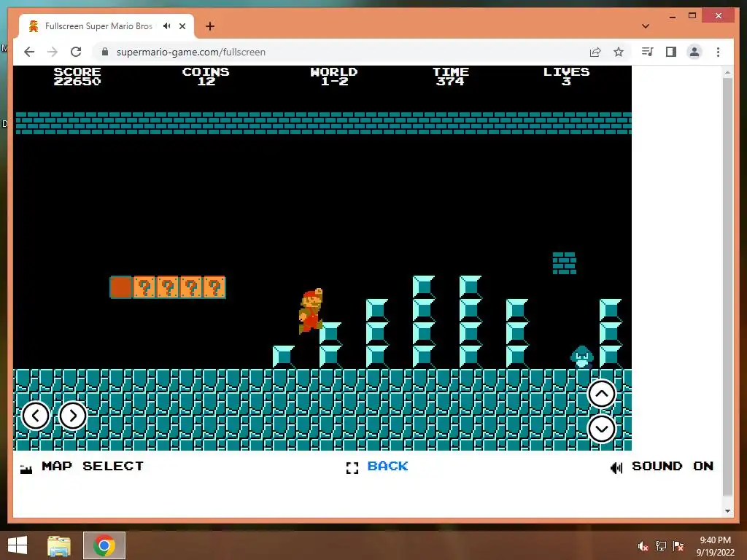Open the network tray icon

click(x=661, y=546)
